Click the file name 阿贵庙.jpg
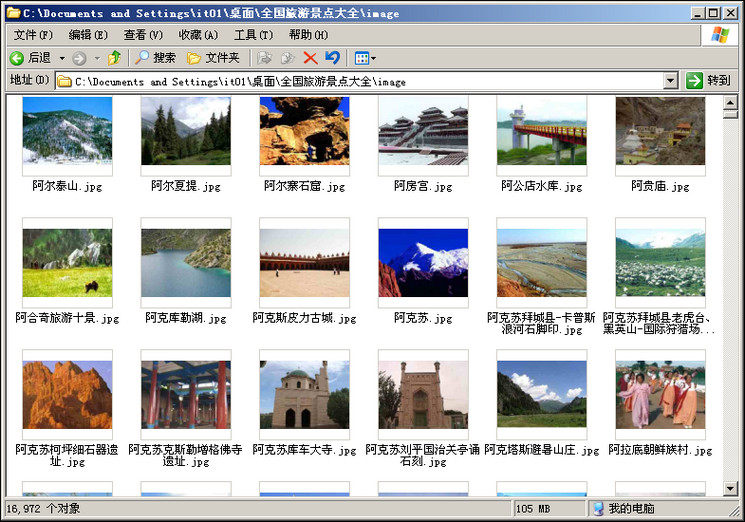Image resolution: width=745 pixels, height=522 pixels. click(x=660, y=186)
